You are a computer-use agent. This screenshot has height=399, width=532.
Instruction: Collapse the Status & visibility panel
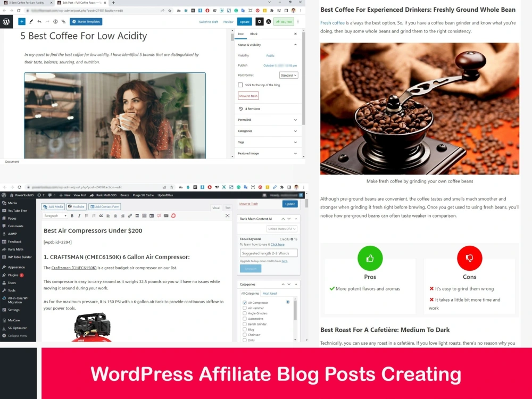[x=295, y=45]
